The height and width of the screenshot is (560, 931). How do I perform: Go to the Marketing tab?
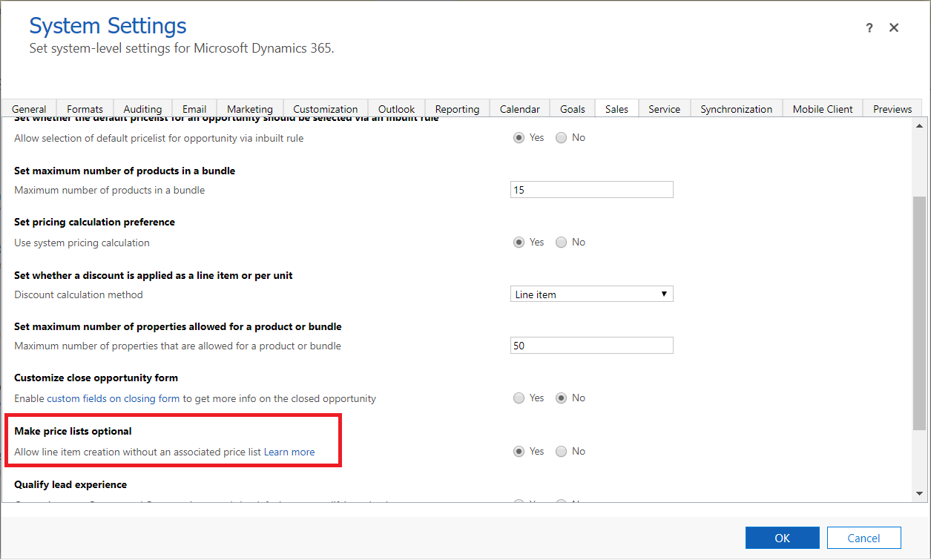pos(250,109)
